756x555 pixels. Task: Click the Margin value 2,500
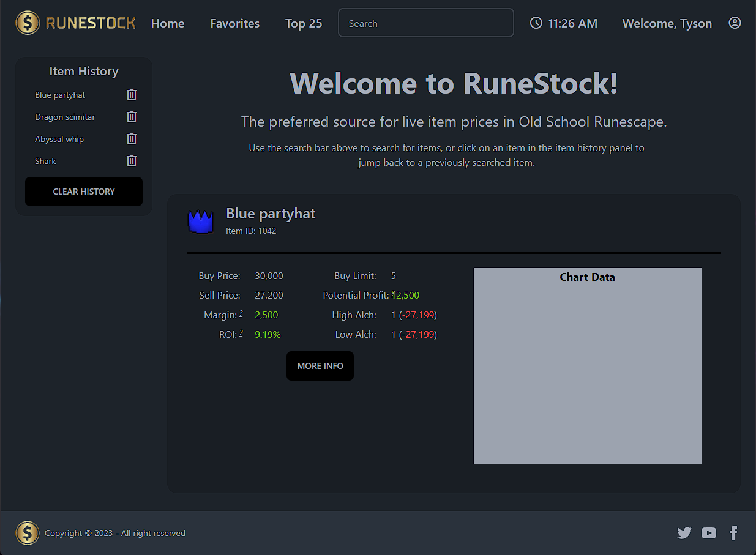[266, 315]
